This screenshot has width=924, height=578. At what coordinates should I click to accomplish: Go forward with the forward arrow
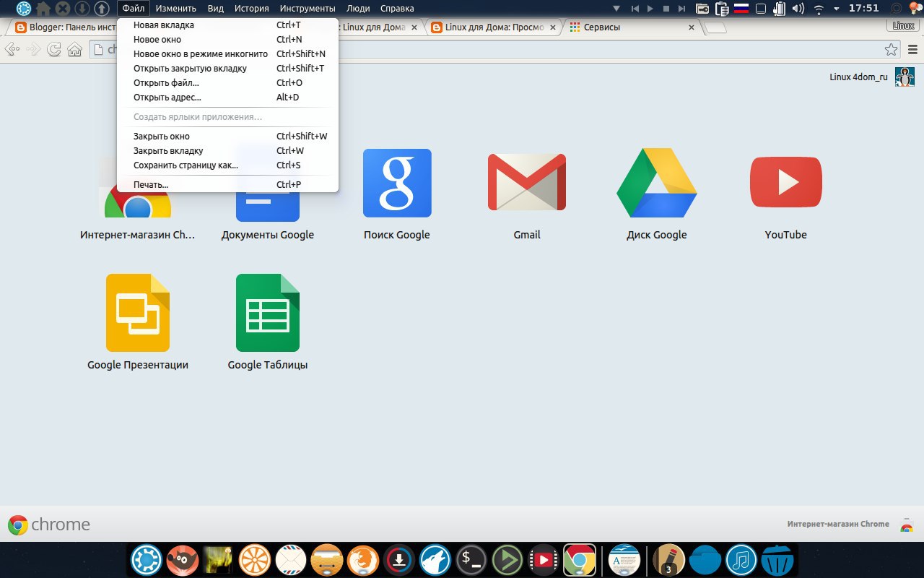(x=33, y=49)
